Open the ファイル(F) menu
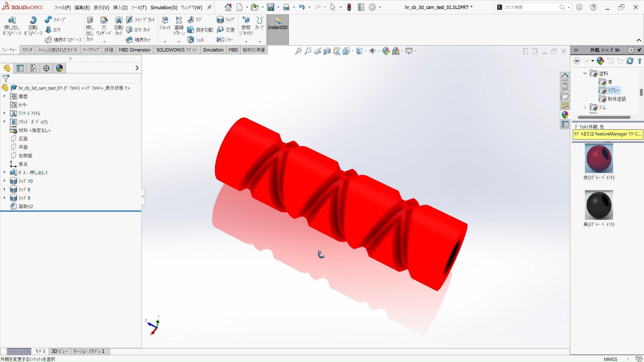 coord(62,7)
